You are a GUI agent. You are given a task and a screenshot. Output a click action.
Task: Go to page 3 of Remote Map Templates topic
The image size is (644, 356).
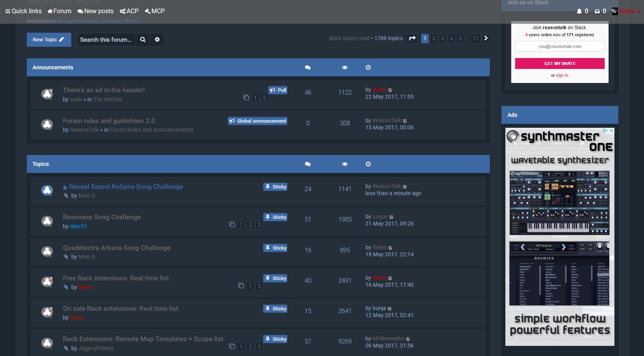259,347
